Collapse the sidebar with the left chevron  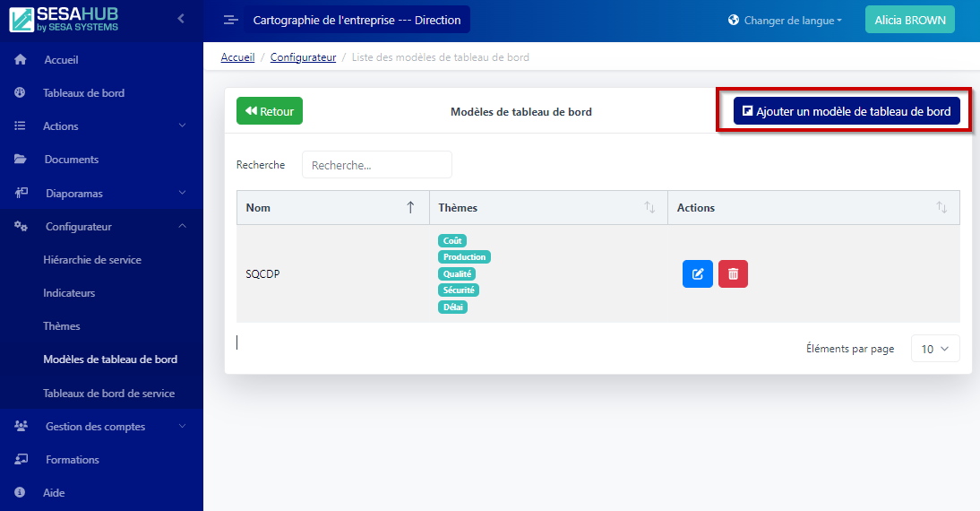[x=181, y=19]
